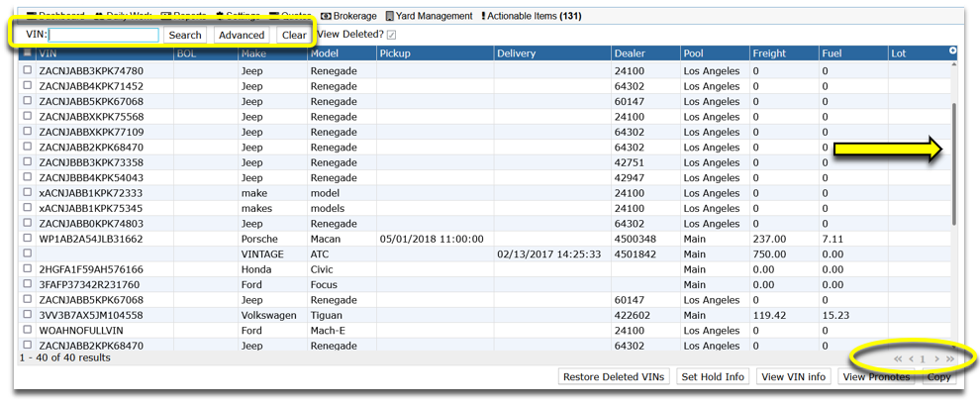Jump to last page of results
This screenshot has height=406, width=980.
coord(950,359)
